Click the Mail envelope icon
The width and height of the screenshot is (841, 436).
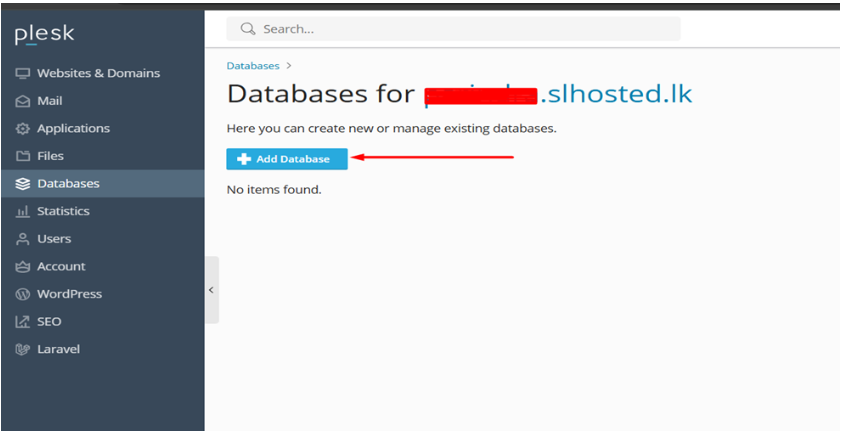pos(23,101)
